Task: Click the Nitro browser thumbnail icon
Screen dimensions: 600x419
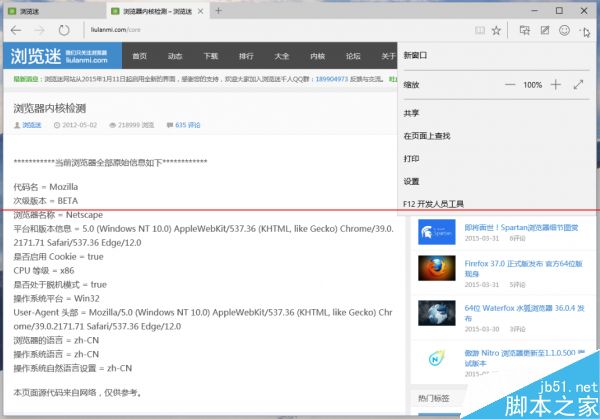Action: coord(437,359)
